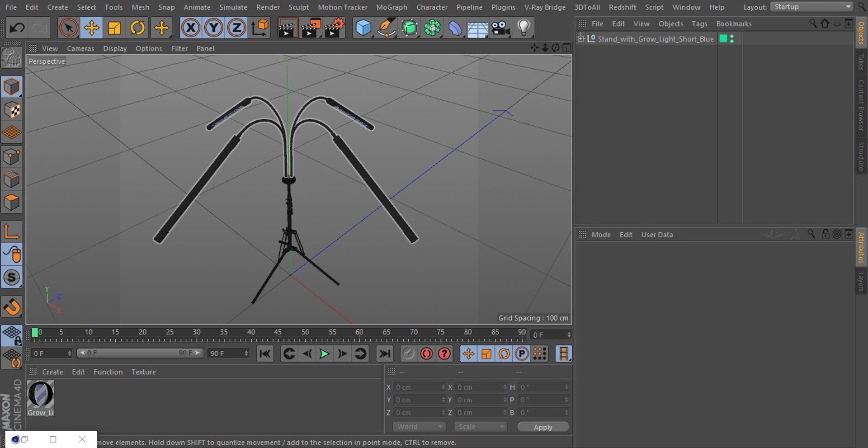Open Content Browser side tab
The width and height of the screenshot is (868, 448).
click(x=861, y=105)
